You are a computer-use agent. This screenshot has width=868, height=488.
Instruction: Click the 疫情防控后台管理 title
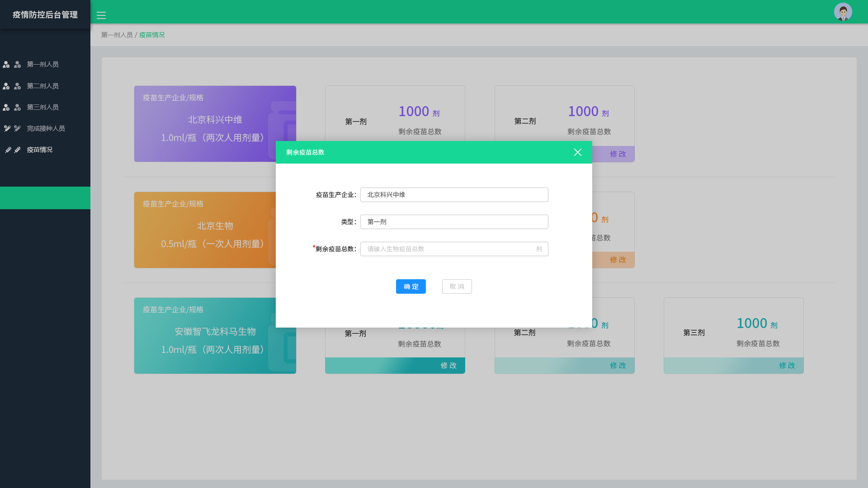coord(45,15)
